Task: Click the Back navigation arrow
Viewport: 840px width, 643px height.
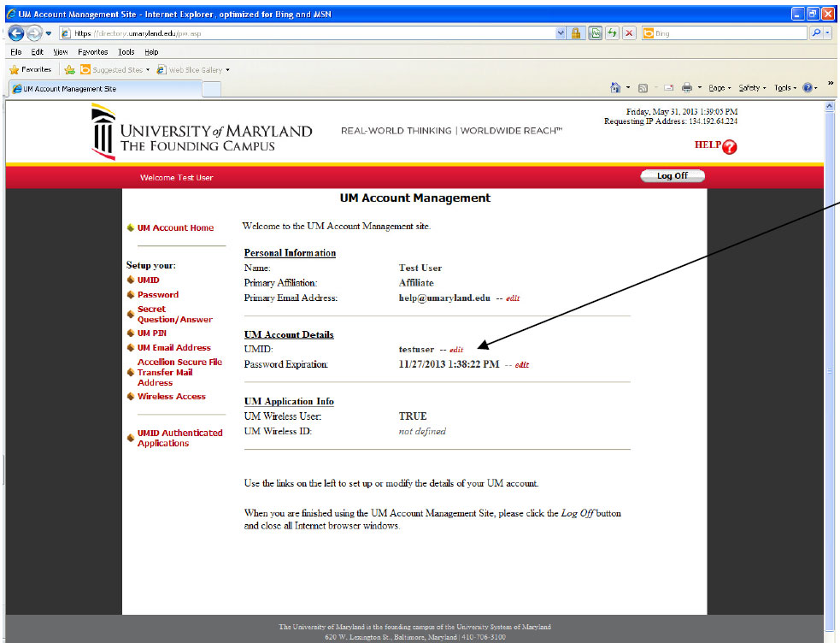Action: (x=15, y=32)
